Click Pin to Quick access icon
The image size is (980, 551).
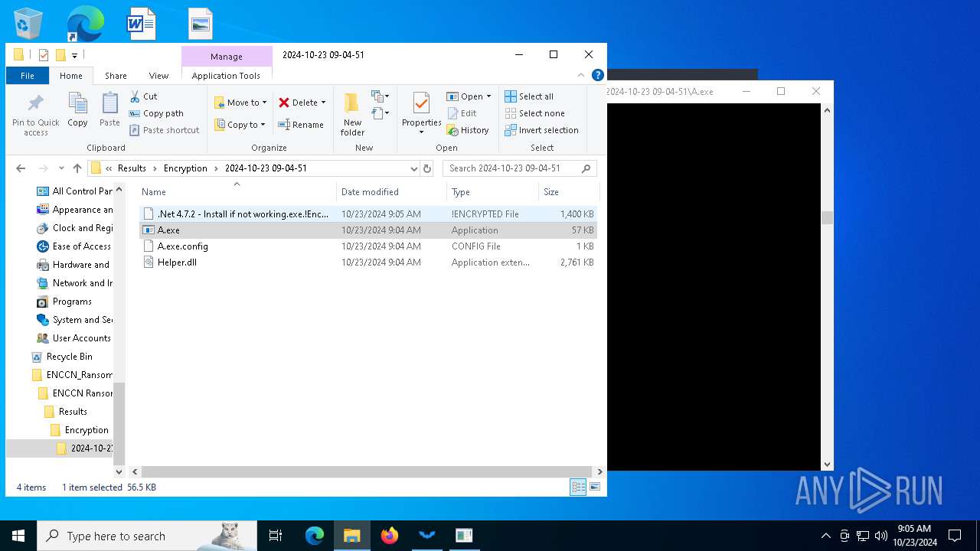tap(35, 115)
